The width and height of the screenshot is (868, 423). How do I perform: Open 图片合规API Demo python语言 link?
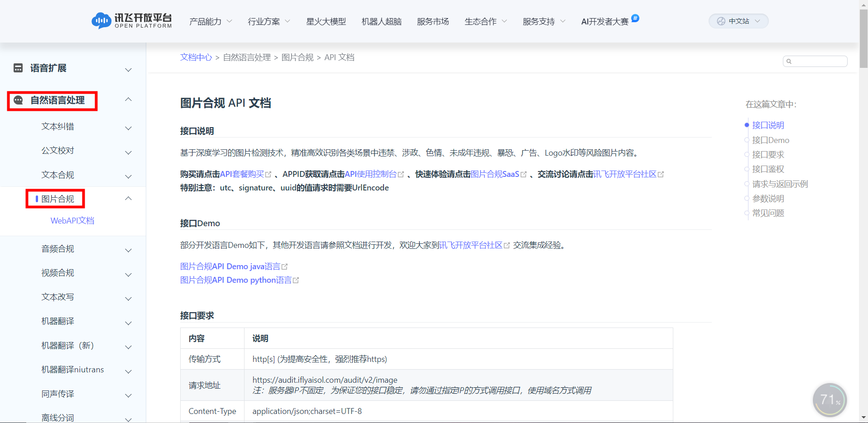[x=236, y=280]
